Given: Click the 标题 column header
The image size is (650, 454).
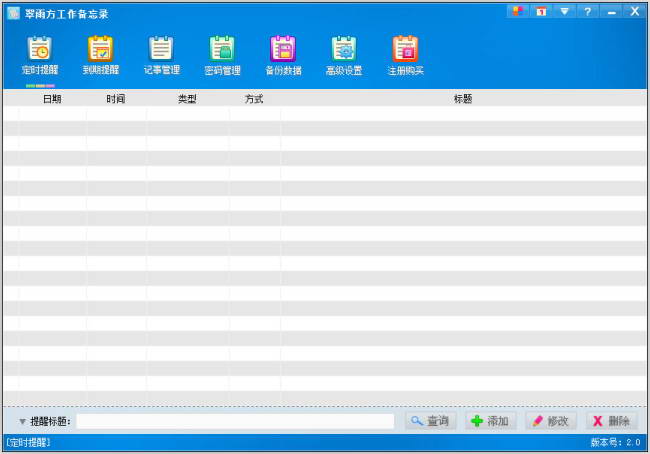Looking at the screenshot, I should [x=462, y=99].
